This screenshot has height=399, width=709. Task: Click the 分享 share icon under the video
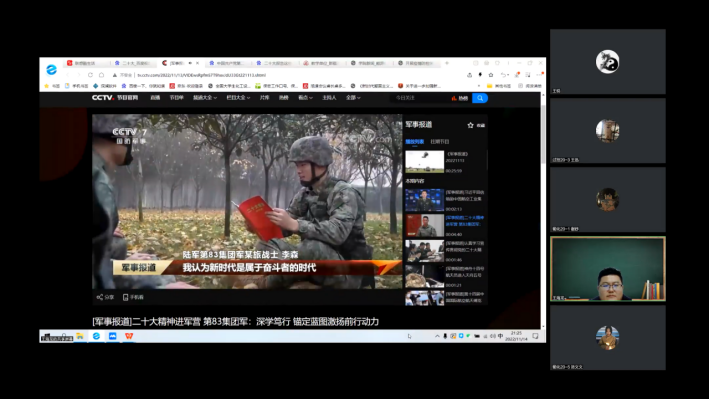click(99, 297)
